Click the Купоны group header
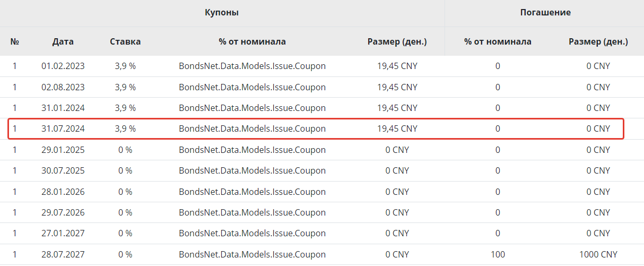The width and height of the screenshot is (644, 266). coord(222,13)
